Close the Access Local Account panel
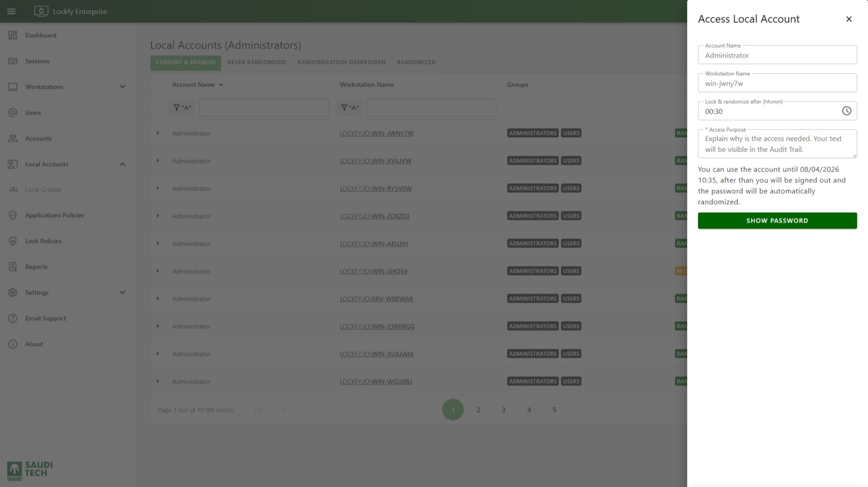Screen dimensions: 868x487 point(849,19)
